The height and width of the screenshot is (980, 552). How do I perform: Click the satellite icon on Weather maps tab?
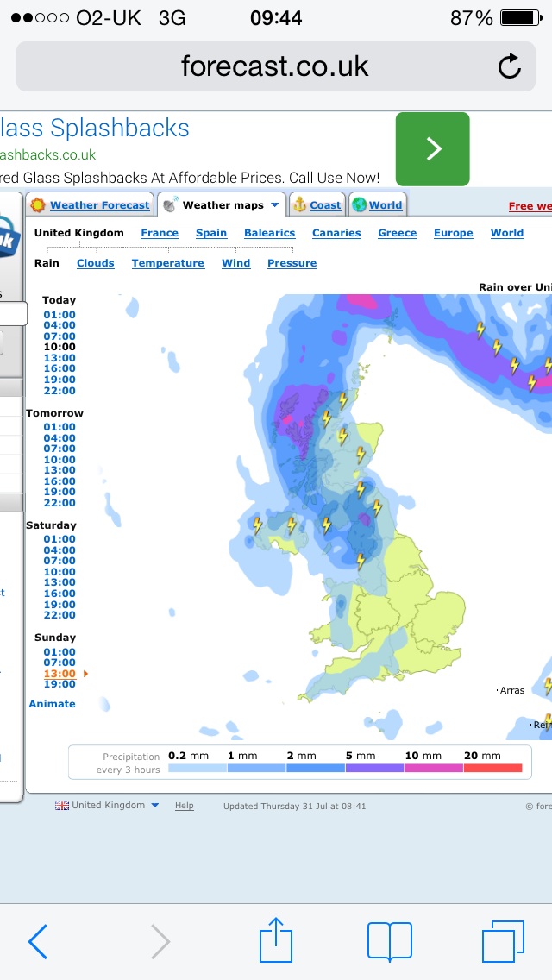click(169, 204)
